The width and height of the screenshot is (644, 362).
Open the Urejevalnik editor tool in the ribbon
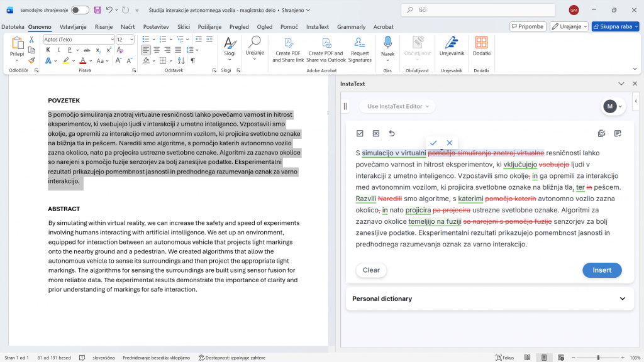pyautogui.click(x=451, y=45)
